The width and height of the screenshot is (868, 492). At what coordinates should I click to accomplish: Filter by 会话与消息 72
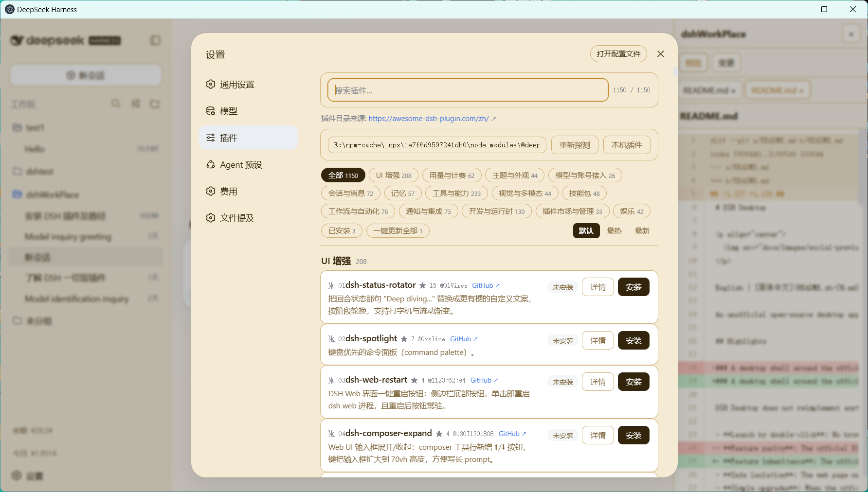[351, 193]
